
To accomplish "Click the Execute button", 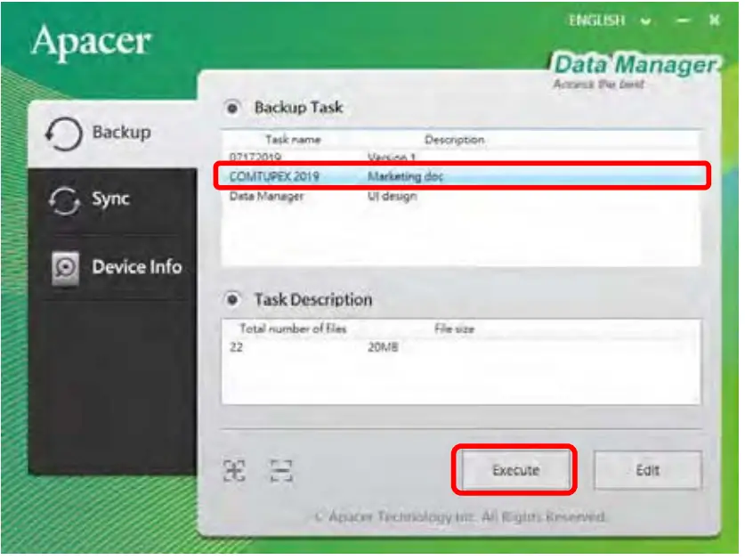I will coord(515,470).
